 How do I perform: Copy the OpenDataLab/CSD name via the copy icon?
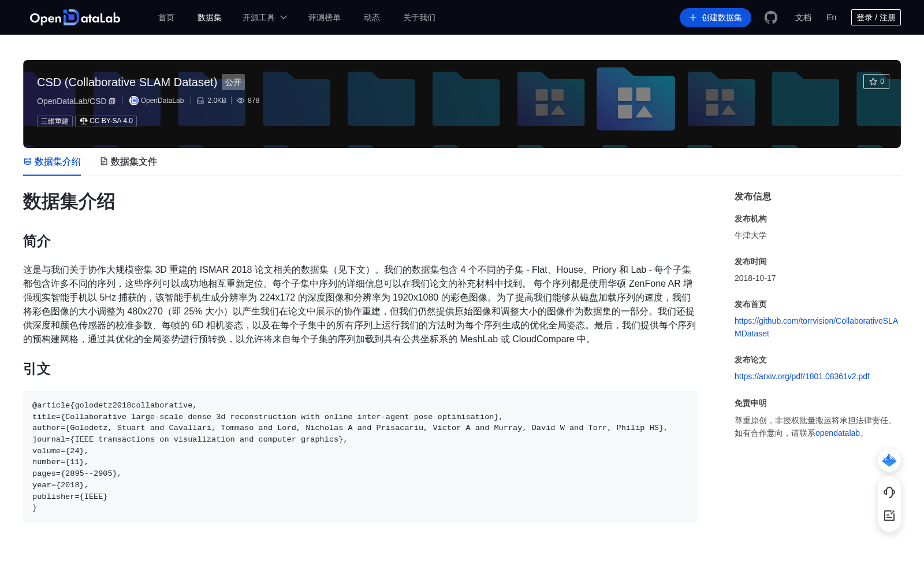click(112, 101)
